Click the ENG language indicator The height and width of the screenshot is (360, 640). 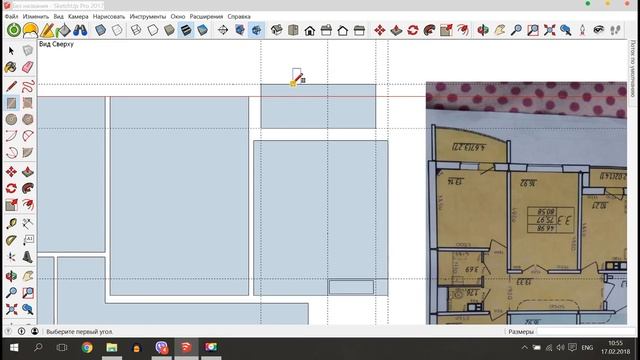tap(587, 348)
